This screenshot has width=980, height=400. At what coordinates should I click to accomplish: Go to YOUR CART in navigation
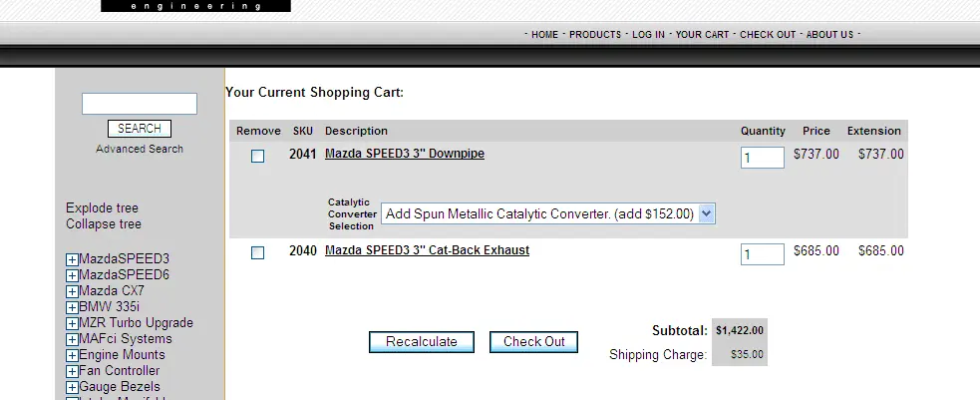pyautogui.click(x=703, y=35)
